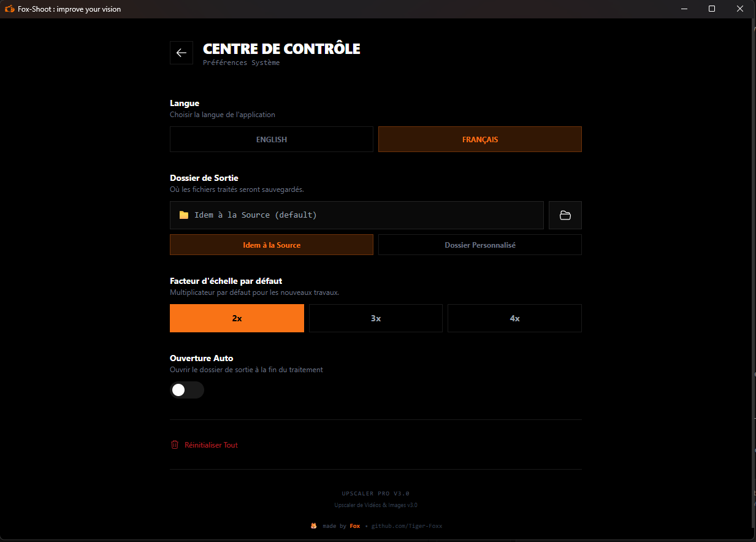Click the output folder path field
Viewport: 756px width, 542px height.
(356, 215)
